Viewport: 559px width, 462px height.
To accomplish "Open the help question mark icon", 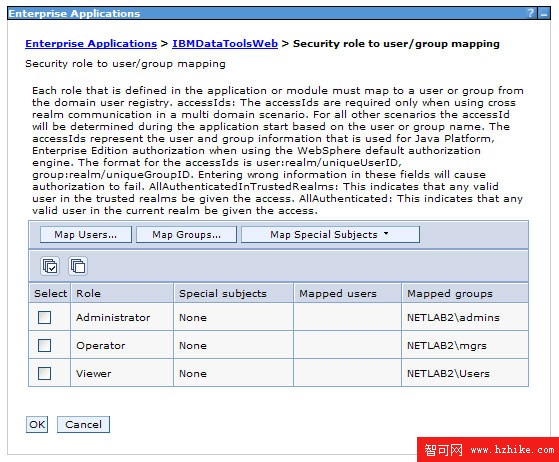I will pyautogui.click(x=531, y=14).
